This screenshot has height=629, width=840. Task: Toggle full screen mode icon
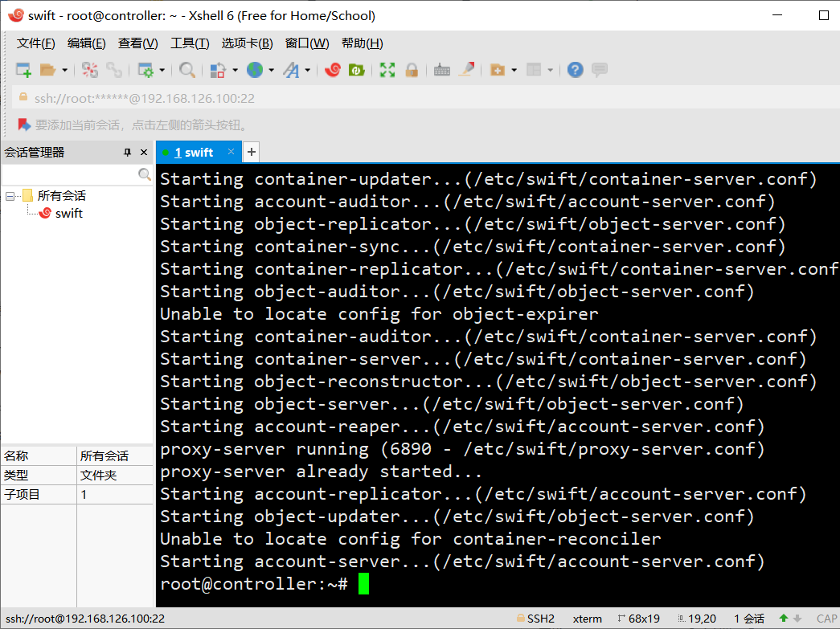pos(386,71)
